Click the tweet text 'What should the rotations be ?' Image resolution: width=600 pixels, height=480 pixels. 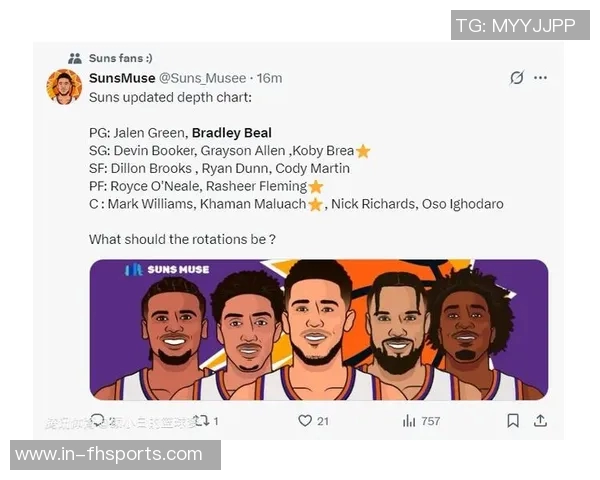click(x=182, y=239)
